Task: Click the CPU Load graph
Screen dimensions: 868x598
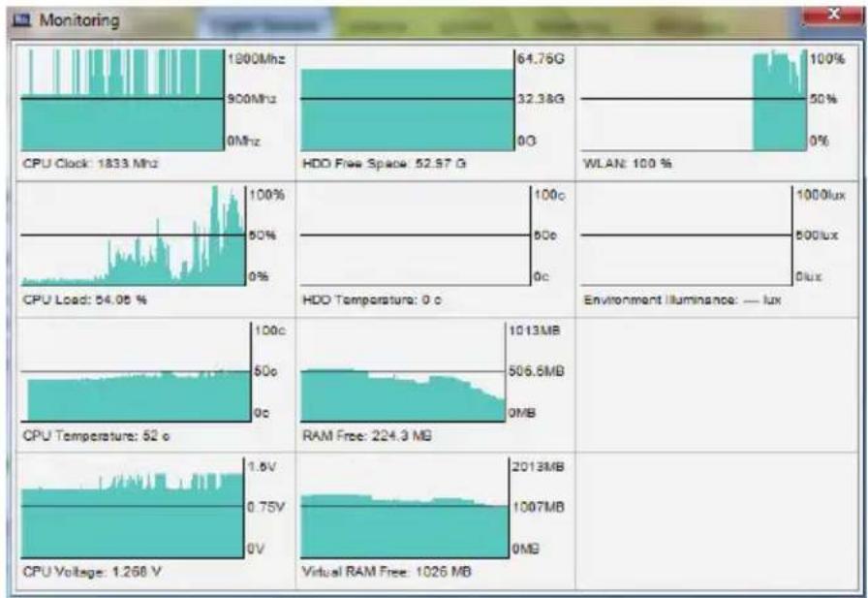Action: coord(134,236)
